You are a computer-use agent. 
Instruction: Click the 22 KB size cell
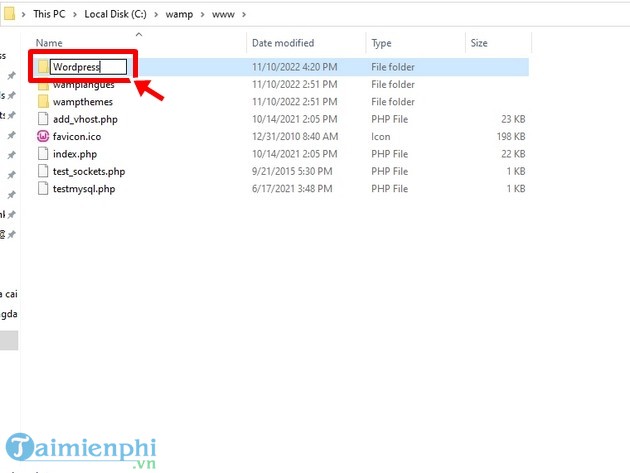[x=513, y=154]
